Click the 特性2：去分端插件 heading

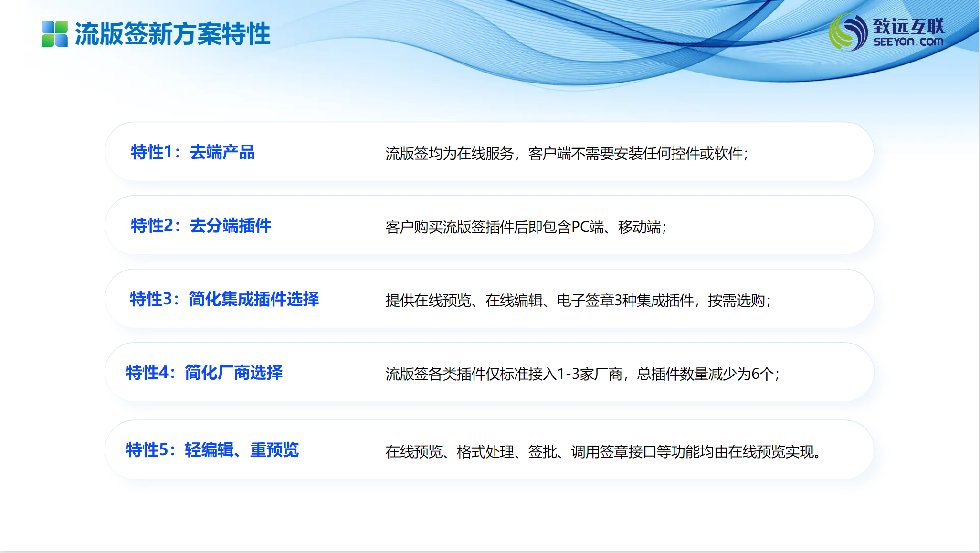pyautogui.click(x=201, y=226)
